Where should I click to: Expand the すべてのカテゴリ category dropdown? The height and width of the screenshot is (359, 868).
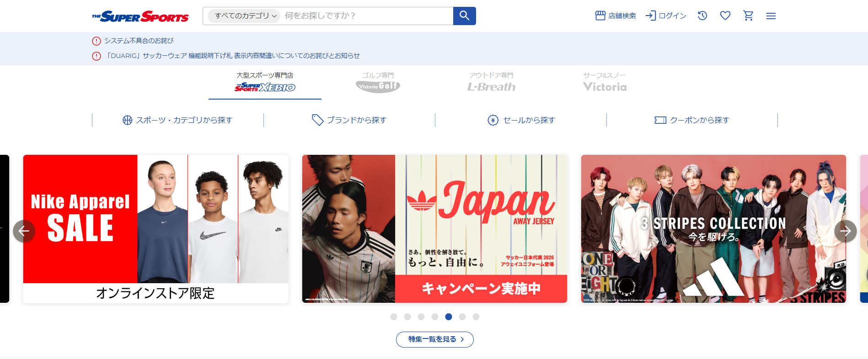point(244,16)
